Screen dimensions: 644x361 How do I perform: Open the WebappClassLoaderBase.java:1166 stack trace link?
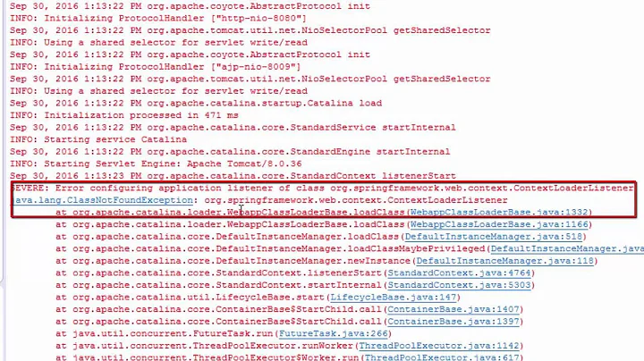tap(499, 224)
